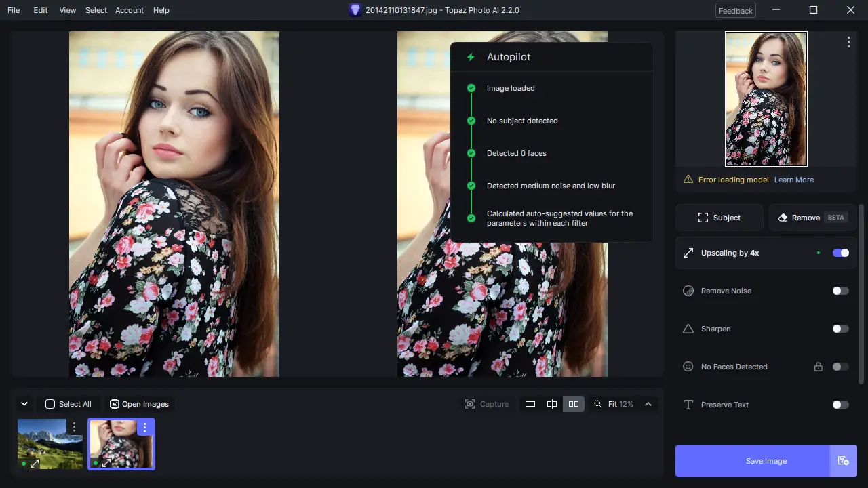868x488 pixels.
Task: Follow the Learn More link
Action: (x=794, y=180)
